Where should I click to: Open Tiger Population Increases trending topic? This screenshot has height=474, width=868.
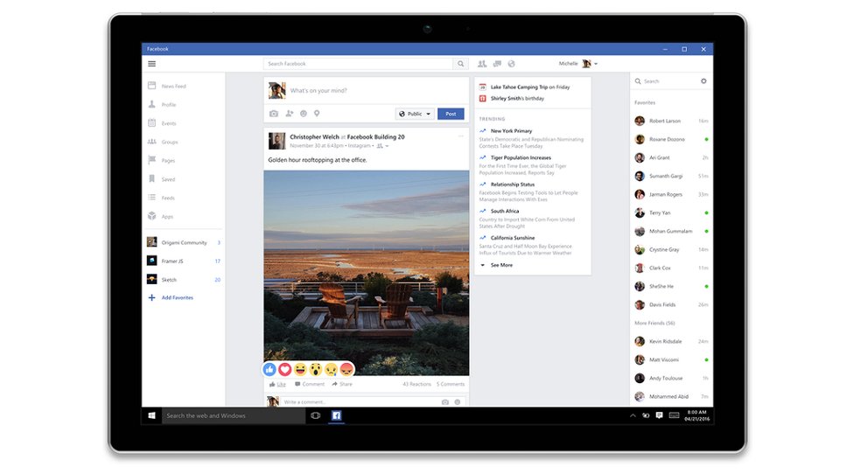521,157
